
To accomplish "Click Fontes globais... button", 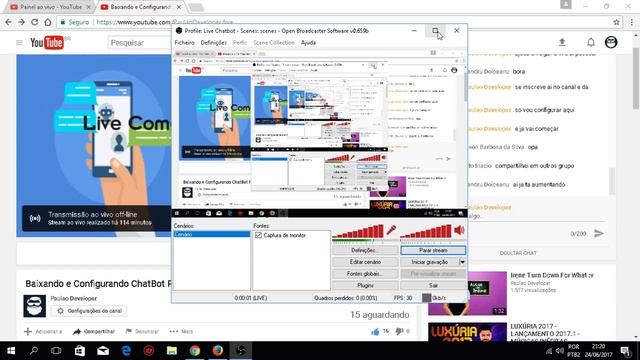I will [365, 274].
